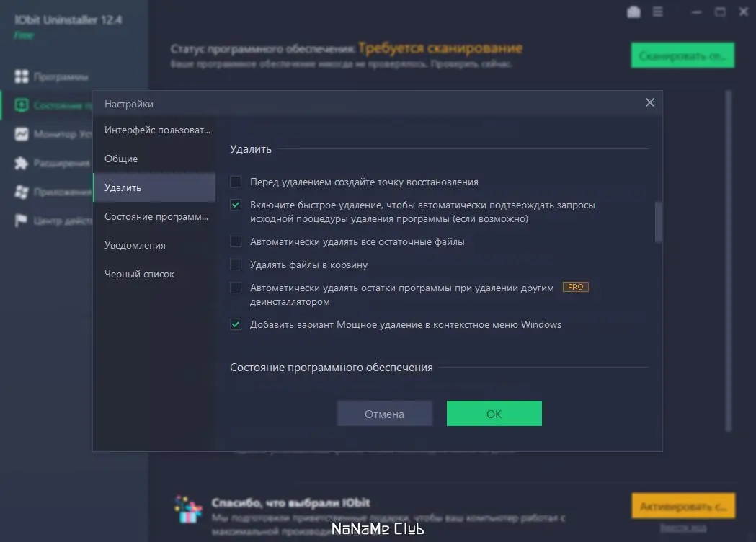Click the action center flag icon

click(21, 221)
